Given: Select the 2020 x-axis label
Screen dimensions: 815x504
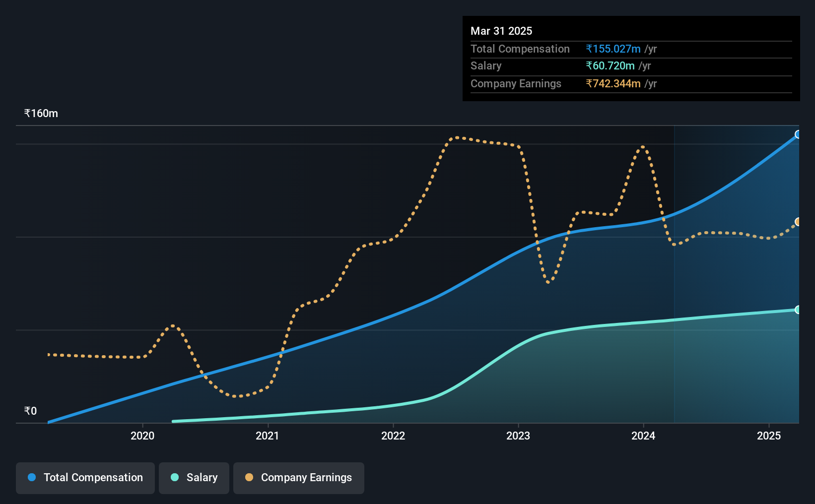Looking at the screenshot, I should click(x=142, y=436).
